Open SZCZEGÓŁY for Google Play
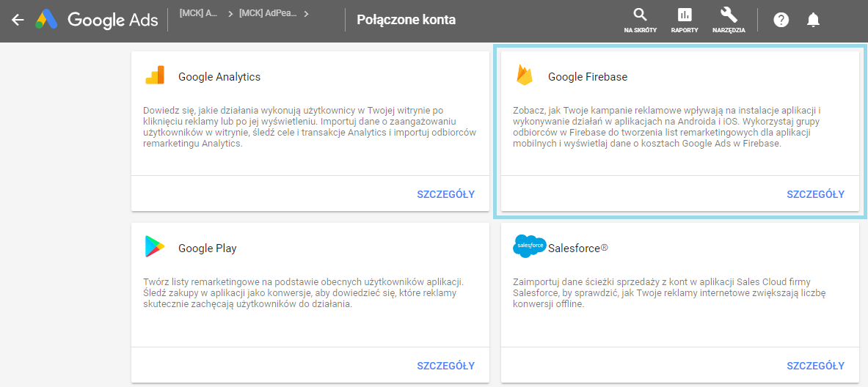Image resolution: width=868 pixels, height=387 pixels. click(x=445, y=366)
